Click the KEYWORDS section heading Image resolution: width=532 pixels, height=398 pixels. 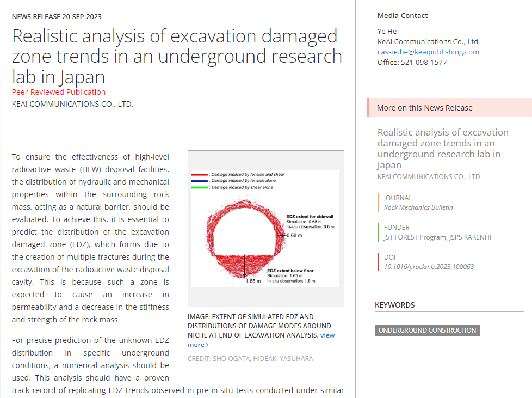pos(394,305)
